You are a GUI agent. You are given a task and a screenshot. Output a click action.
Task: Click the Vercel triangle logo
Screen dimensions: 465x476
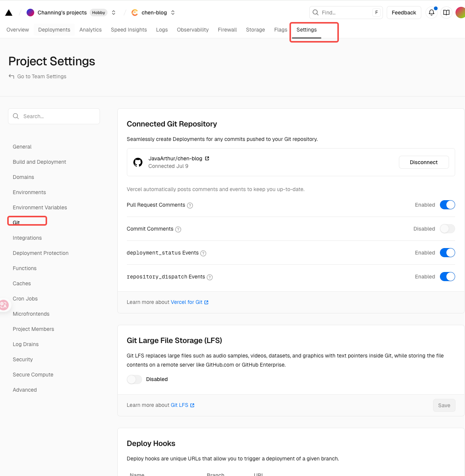[x=9, y=13]
